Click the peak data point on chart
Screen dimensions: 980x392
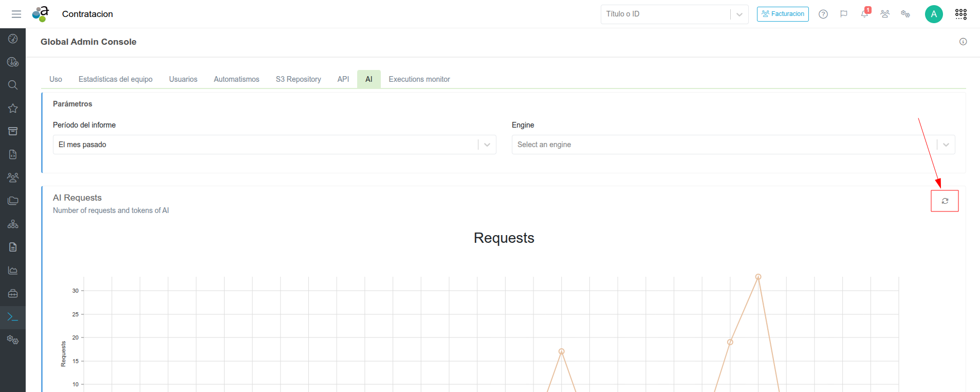click(x=758, y=277)
